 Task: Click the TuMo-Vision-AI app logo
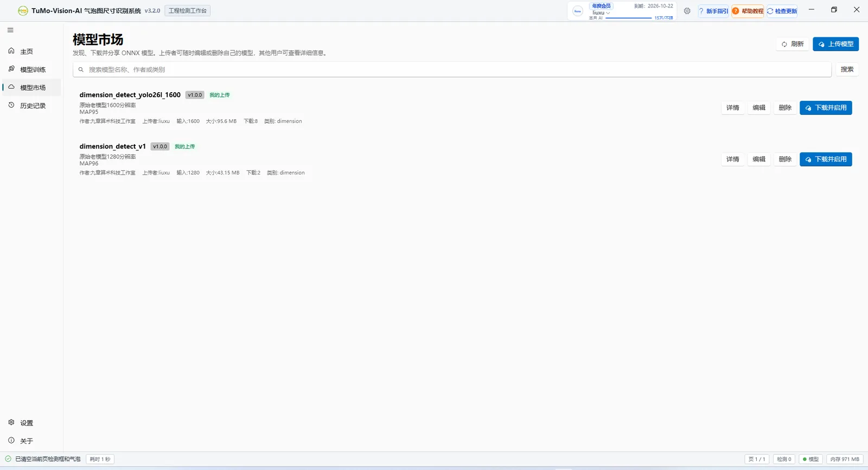tap(23, 11)
